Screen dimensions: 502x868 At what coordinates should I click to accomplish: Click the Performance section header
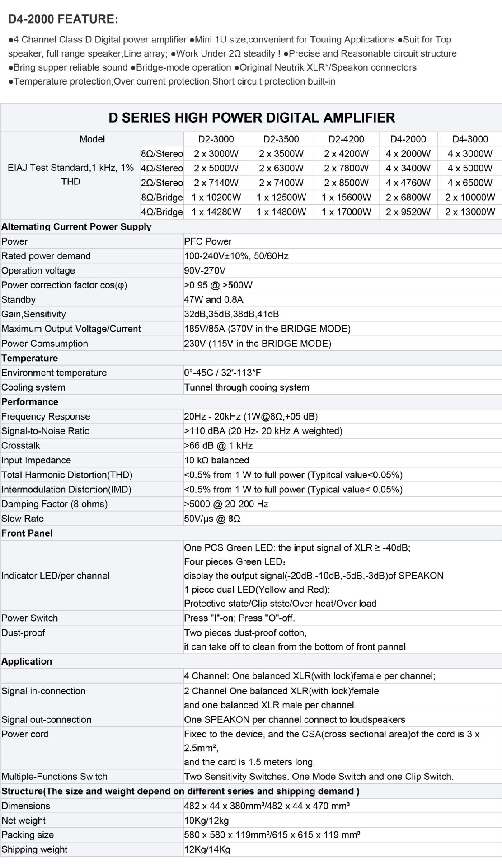coord(30,402)
